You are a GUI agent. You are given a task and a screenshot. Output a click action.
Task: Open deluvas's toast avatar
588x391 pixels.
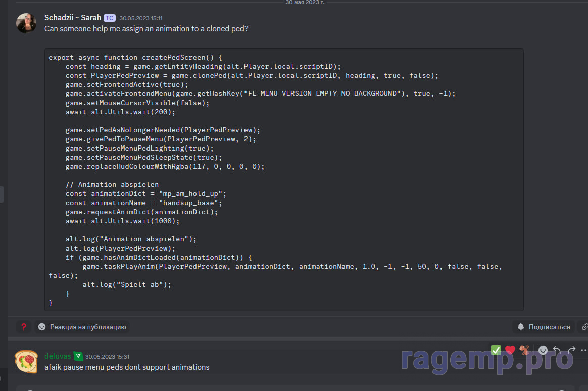click(26, 361)
